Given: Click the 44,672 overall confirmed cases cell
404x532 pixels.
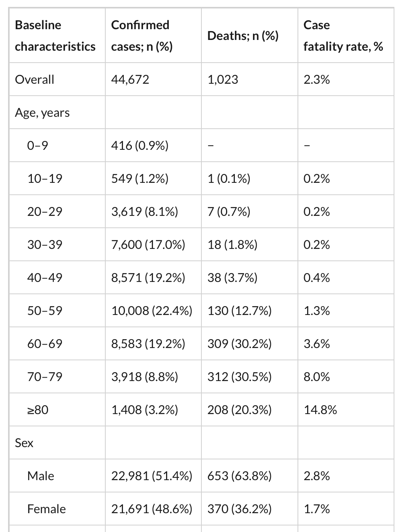Looking at the screenshot, I should click(130, 80).
